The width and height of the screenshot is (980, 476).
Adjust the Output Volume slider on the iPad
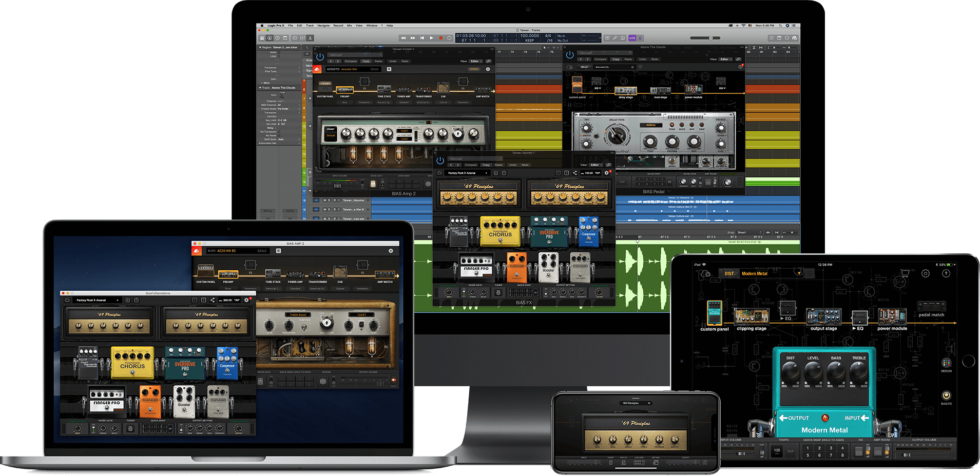[924, 454]
